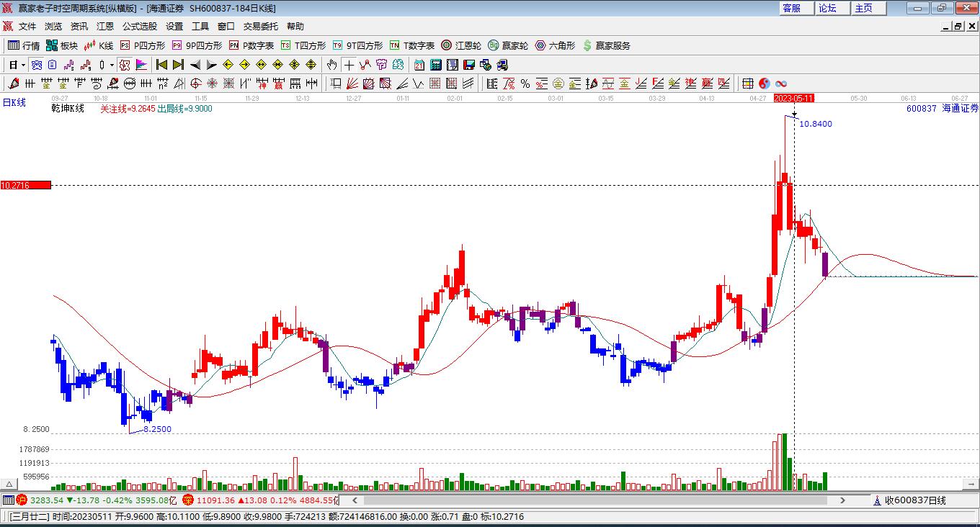Open the T四方形 time square

(303, 45)
